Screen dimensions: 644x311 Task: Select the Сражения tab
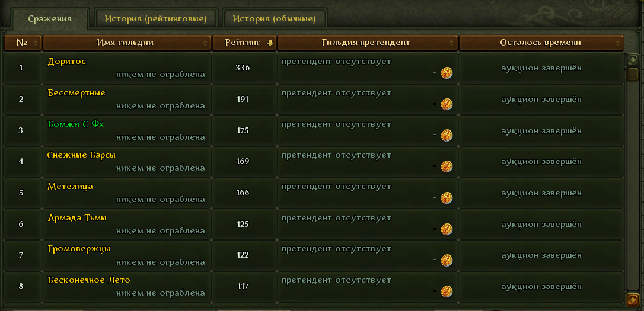pos(50,19)
